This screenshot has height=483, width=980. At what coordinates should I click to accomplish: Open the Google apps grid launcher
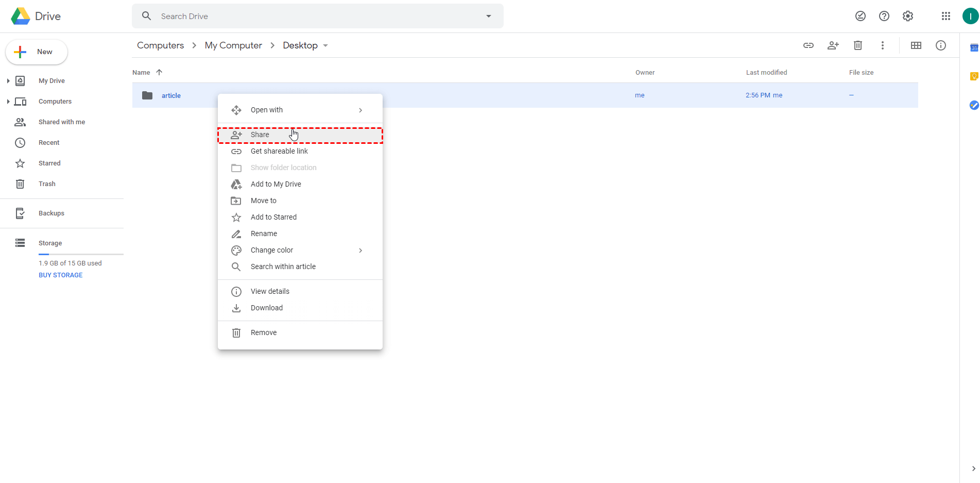[x=945, y=16]
